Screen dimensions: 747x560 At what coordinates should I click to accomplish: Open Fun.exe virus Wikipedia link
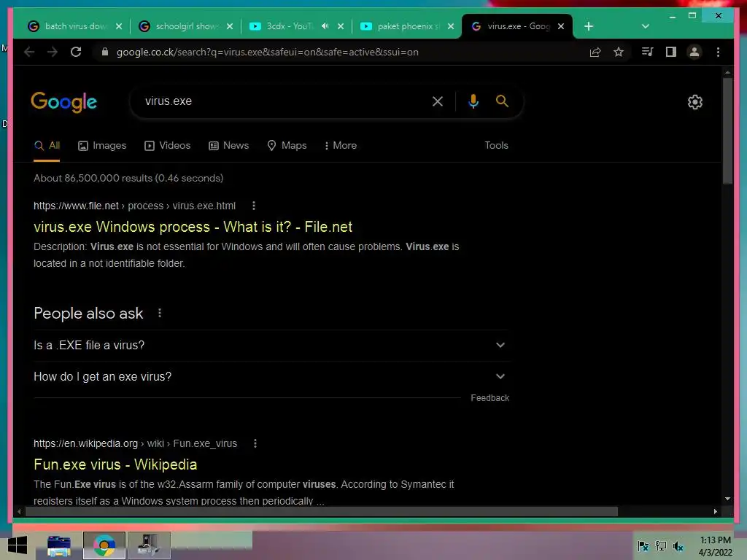pos(115,464)
